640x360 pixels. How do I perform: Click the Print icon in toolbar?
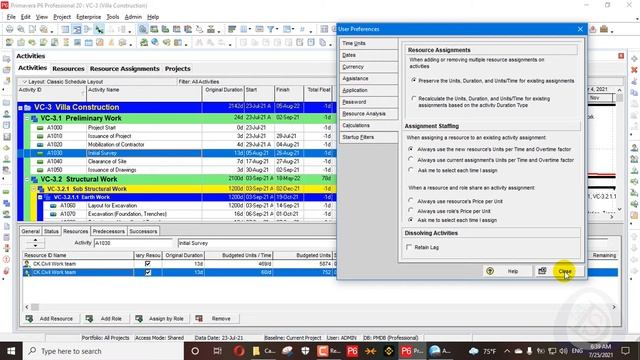point(9,29)
